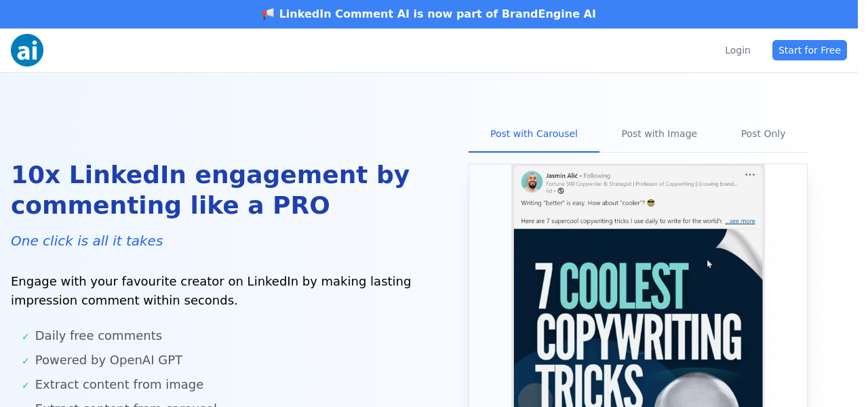Screen dimensions: 868x407
Task: Click the checkmark beside Extract content from image
Action: (x=26, y=385)
